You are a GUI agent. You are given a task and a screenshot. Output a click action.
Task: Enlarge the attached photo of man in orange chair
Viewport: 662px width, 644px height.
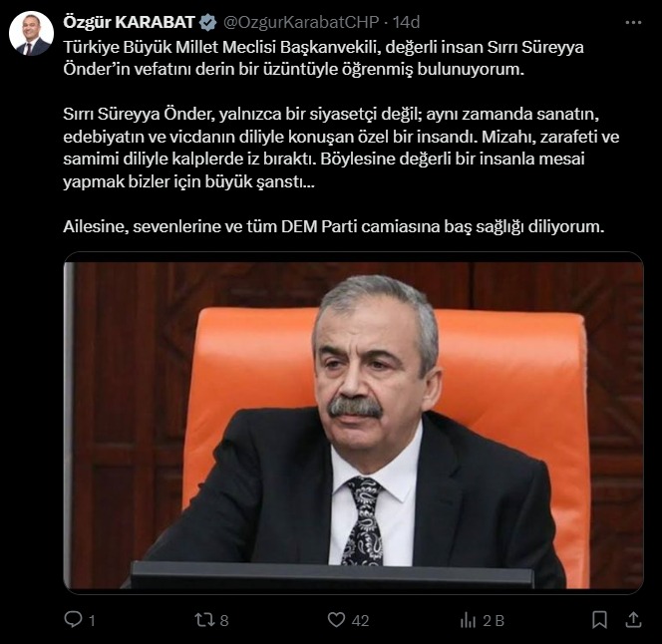353,423
